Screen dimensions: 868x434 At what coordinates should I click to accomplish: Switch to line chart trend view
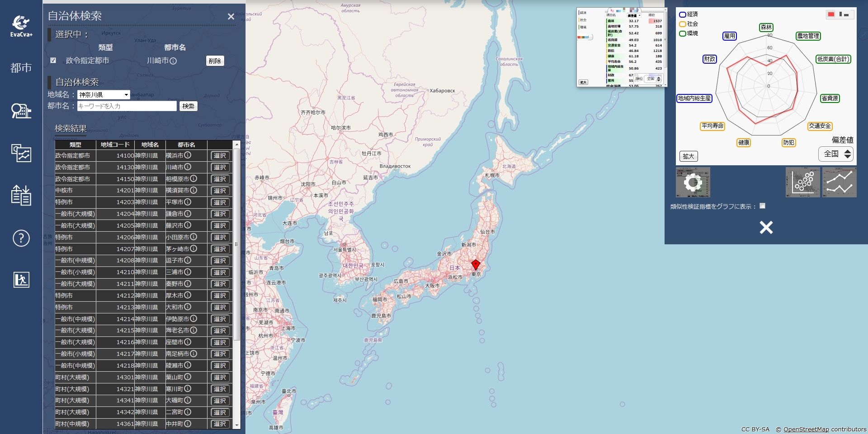[839, 182]
